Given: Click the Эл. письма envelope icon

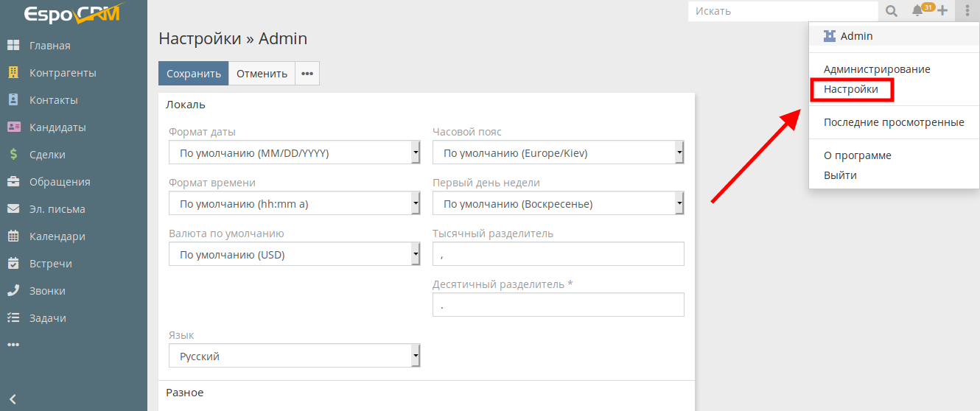Looking at the screenshot, I should coord(13,209).
